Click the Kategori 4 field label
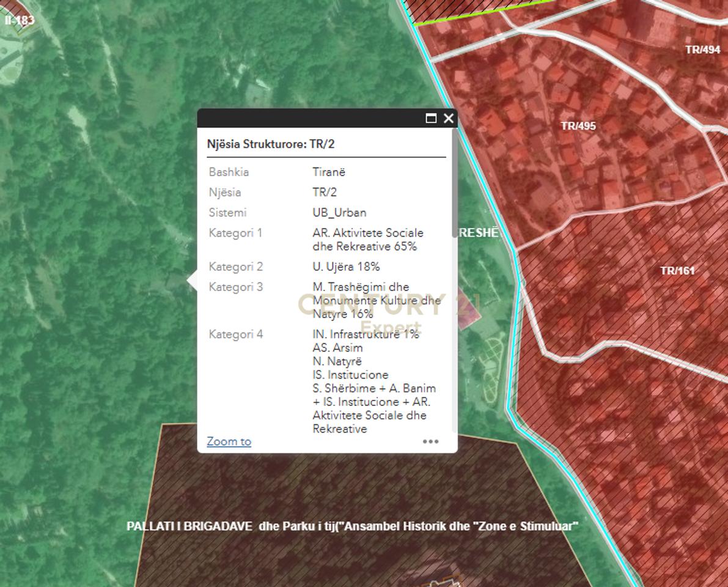 [x=236, y=334]
